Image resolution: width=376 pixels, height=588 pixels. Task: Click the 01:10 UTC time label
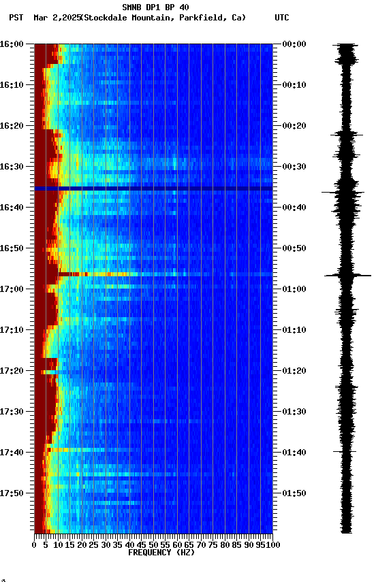pyautogui.click(x=294, y=330)
